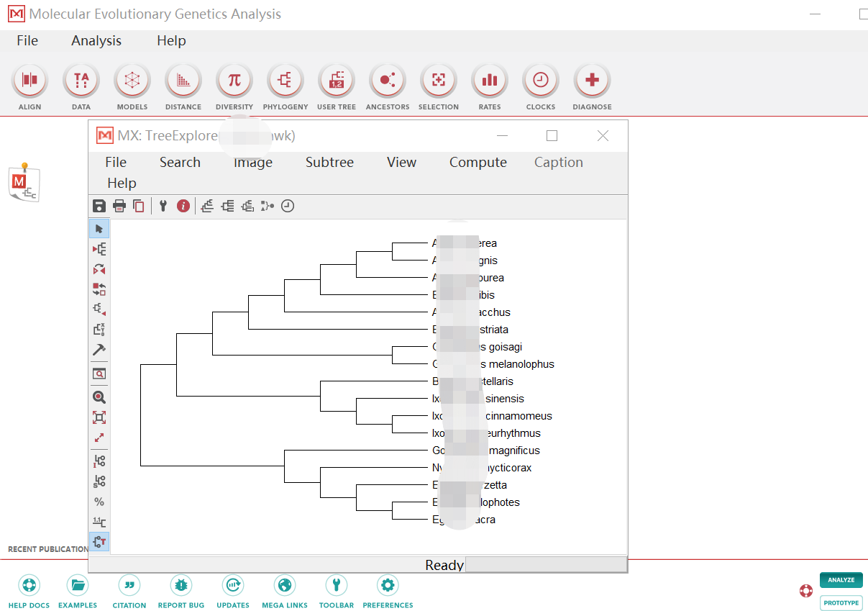The width and height of the screenshot is (868, 611).
Task: Open the View menu in TreeExplorer
Action: (x=401, y=163)
